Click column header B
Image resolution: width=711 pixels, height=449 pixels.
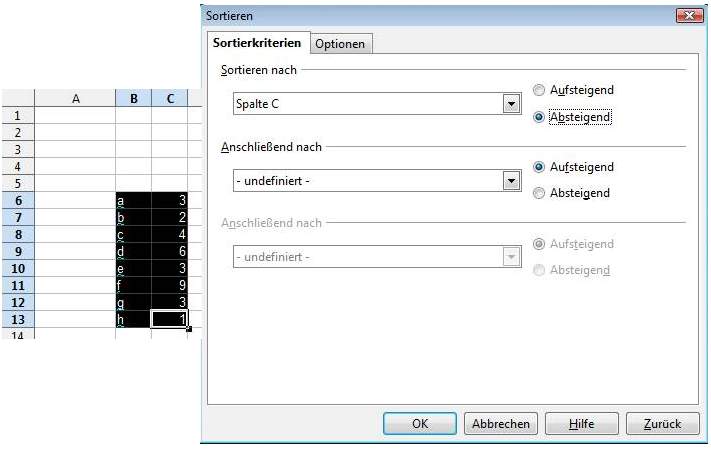pos(133,98)
